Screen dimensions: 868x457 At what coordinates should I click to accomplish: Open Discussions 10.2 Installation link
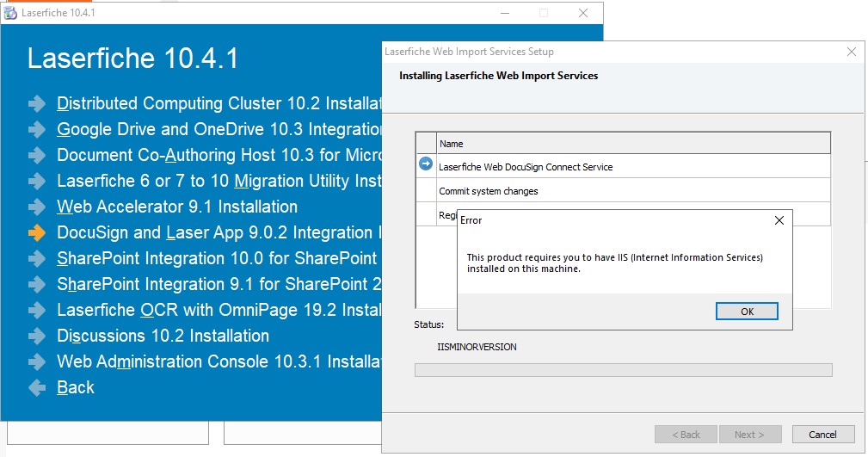163,337
